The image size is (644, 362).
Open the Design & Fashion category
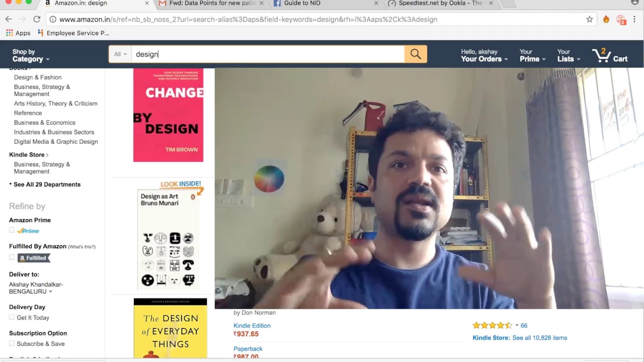(x=38, y=77)
